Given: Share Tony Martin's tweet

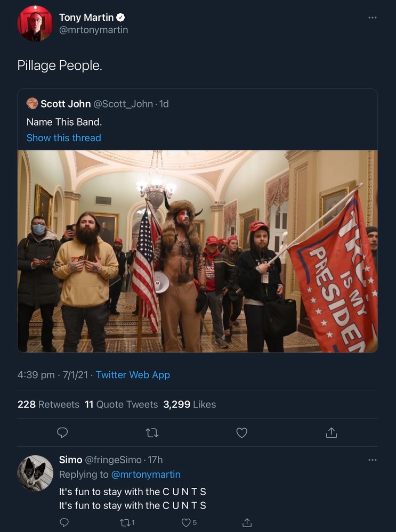Looking at the screenshot, I should coord(331,433).
